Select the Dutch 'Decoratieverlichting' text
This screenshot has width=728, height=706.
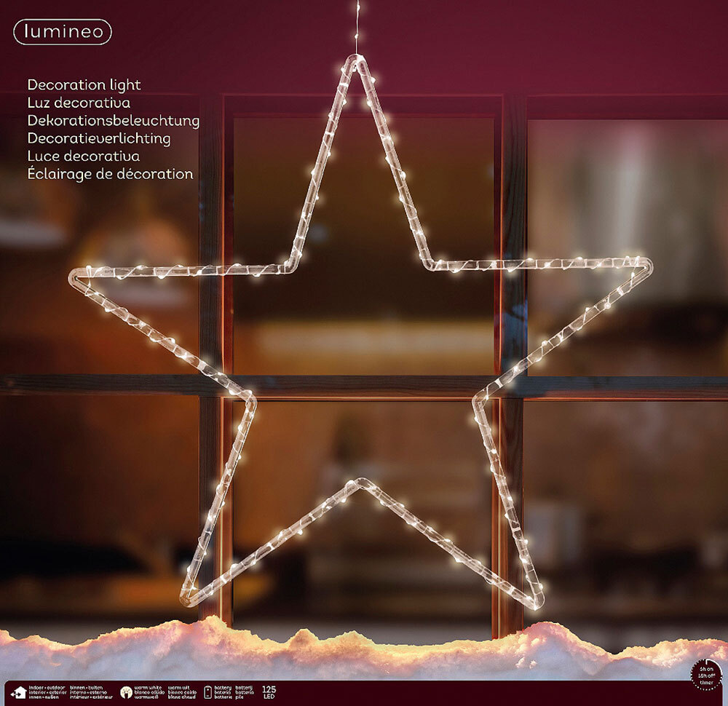[98, 138]
